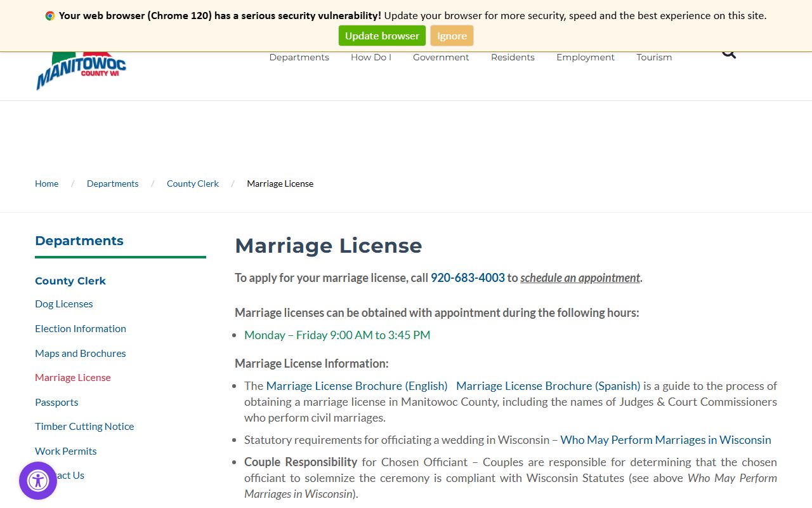Screen dimensions: 812x508
Task: Open the Departments navigation menu
Action: pyautogui.click(x=299, y=57)
